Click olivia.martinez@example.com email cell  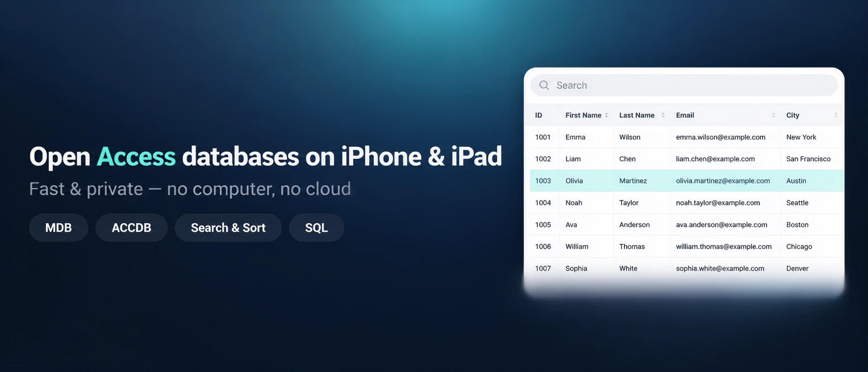[x=723, y=181]
